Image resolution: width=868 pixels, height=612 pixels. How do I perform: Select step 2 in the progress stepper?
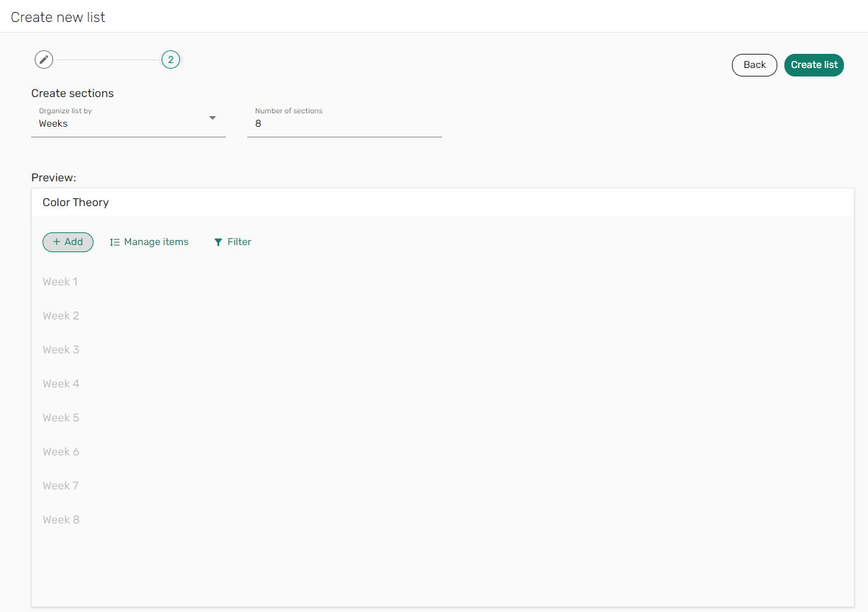[171, 59]
